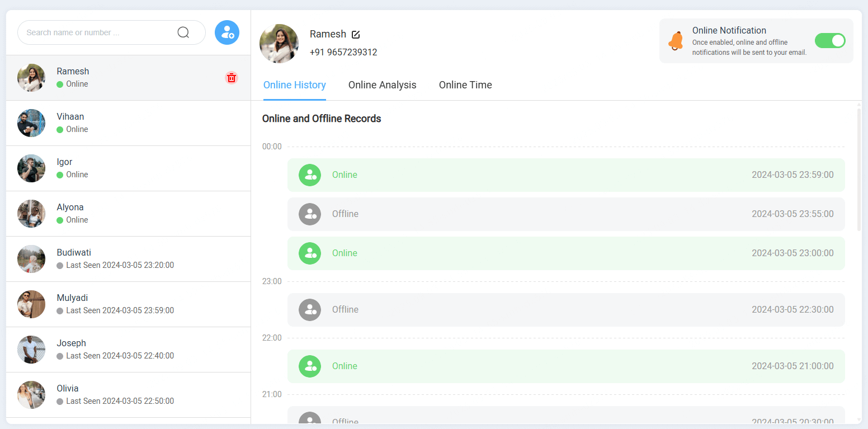This screenshot has height=429, width=868.
Task: Click the green Online icon at 21:00:00
Action: pyautogui.click(x=309, y=366)
